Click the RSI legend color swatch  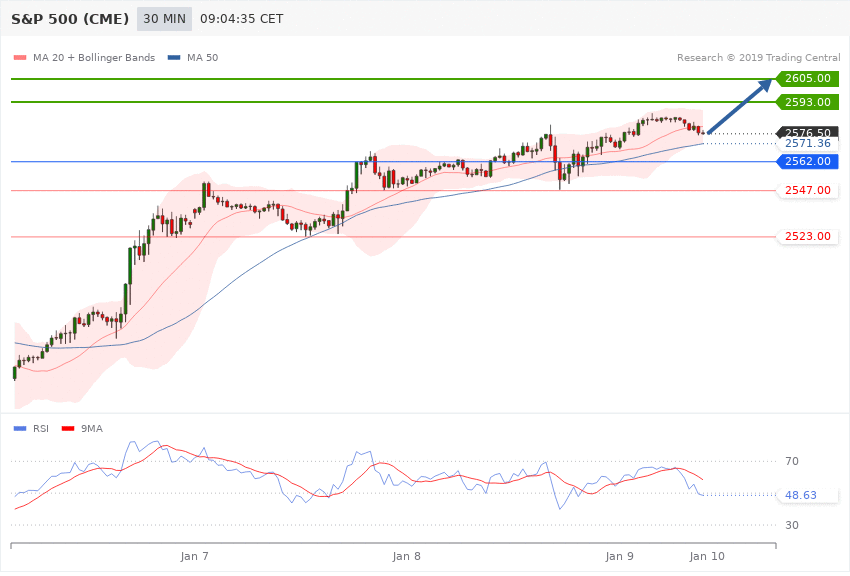click(20, 429)
